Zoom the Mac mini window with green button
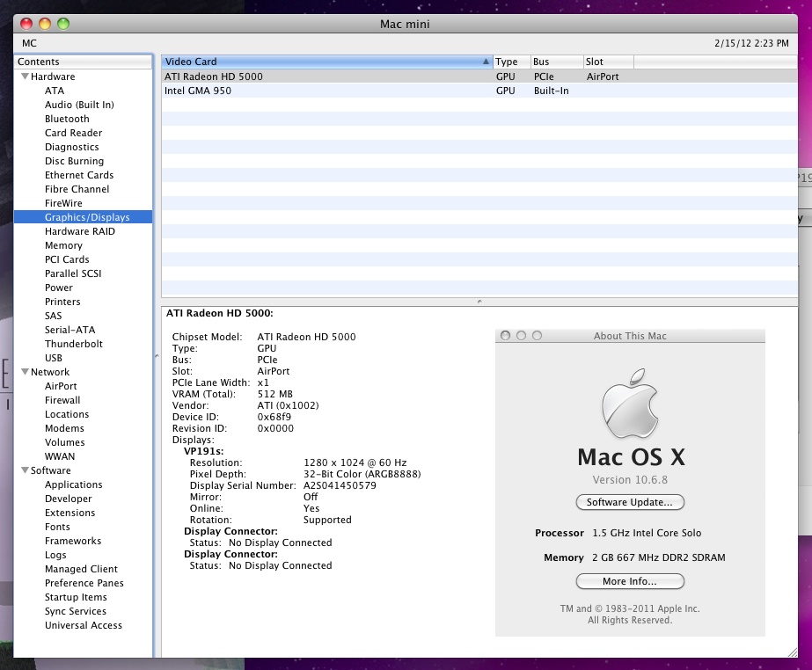 click(x=63, y=24)
